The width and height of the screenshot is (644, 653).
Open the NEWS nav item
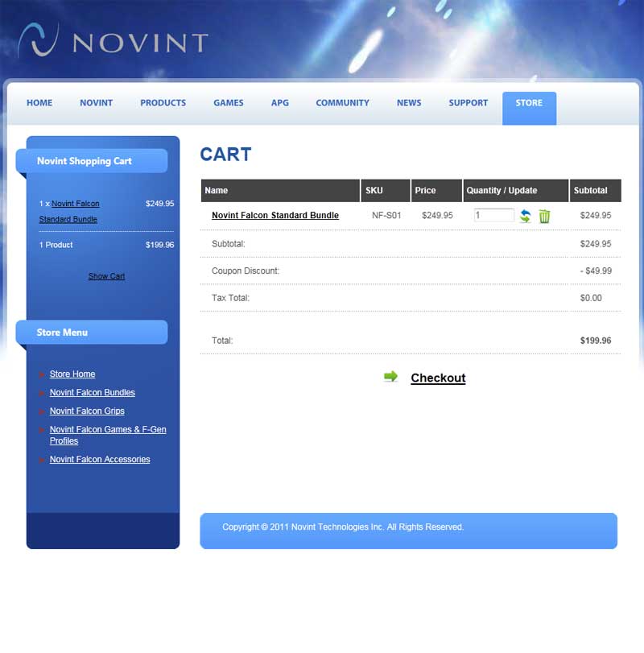pyautogui.click(x=409, y=103)
